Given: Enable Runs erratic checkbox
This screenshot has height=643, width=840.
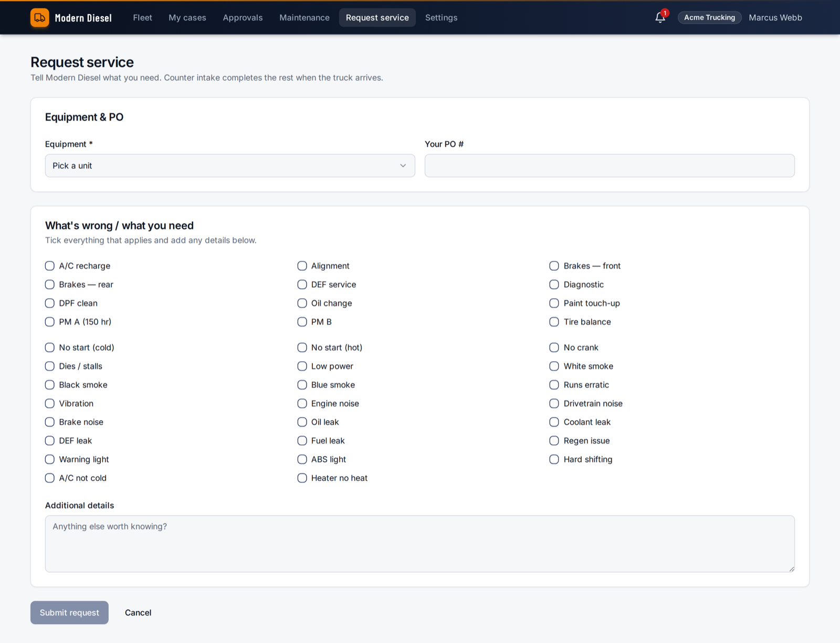Looking at the screenshot, I should point(554,385).
